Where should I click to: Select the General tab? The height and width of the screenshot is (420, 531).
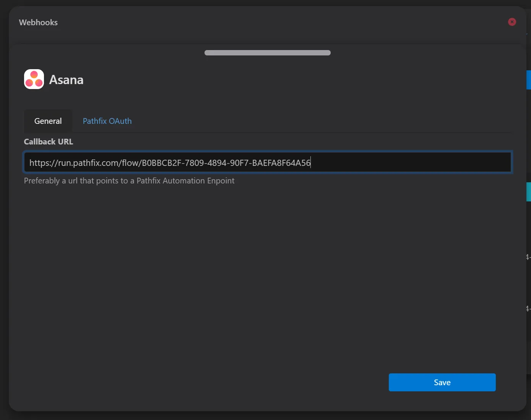coord(48,121)
